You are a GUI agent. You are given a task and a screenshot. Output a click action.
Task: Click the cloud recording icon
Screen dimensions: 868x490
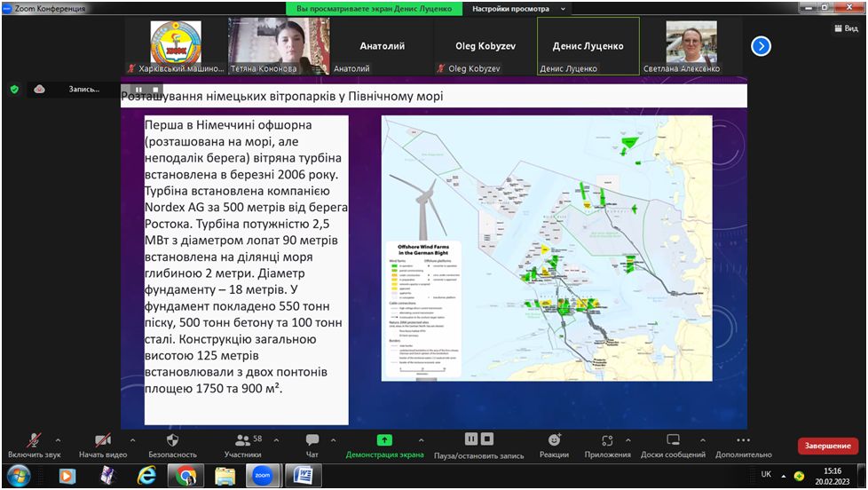click(x=39, y=89)
